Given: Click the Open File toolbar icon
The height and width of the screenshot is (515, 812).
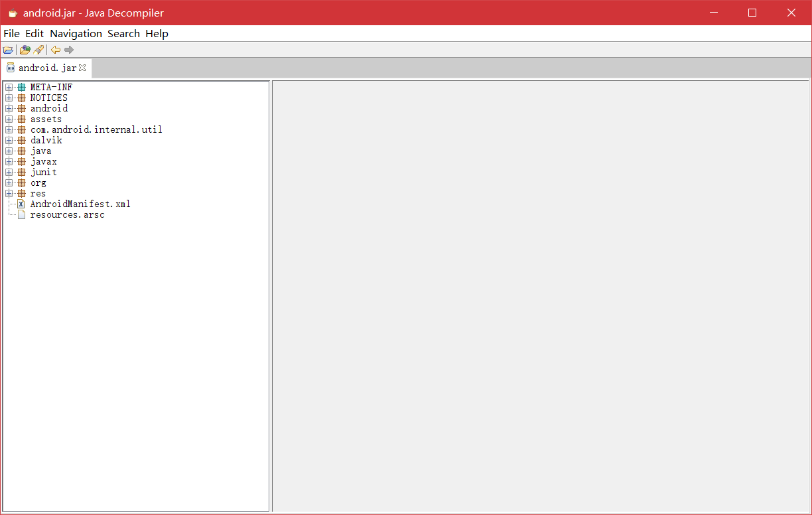Looking at the screenshot, I should point(8,50).
